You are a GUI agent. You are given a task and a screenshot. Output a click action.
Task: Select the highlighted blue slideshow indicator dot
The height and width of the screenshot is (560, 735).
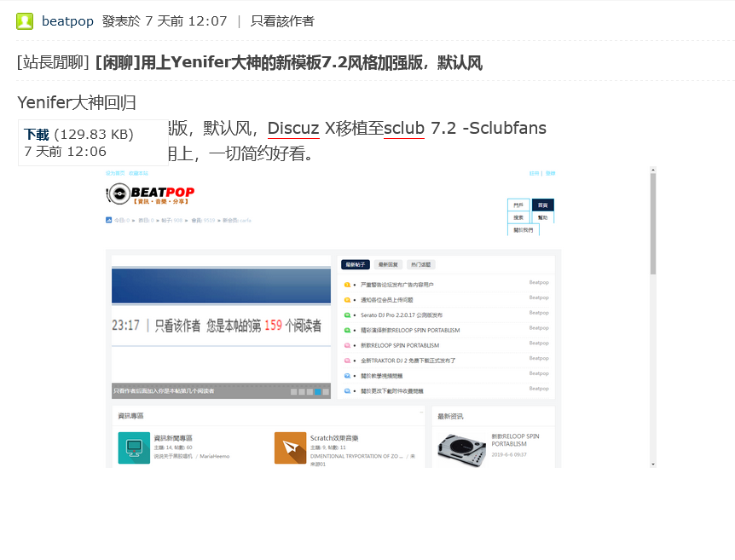[317, 391]
